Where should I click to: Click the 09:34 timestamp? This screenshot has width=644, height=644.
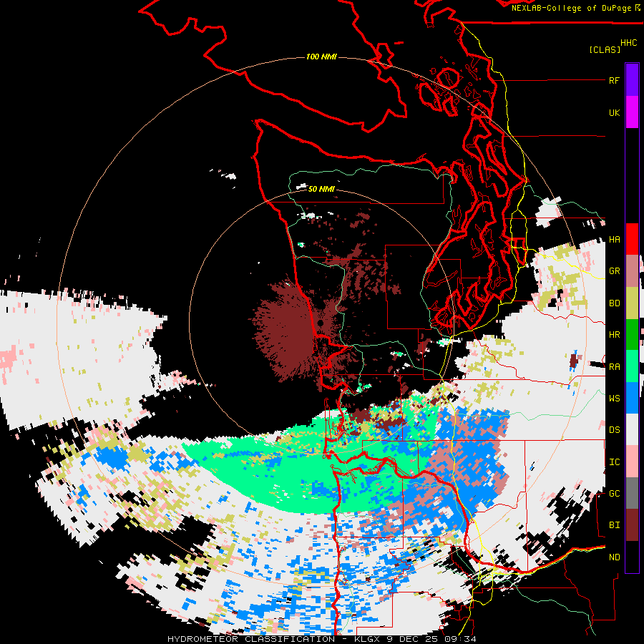[462, 639]
